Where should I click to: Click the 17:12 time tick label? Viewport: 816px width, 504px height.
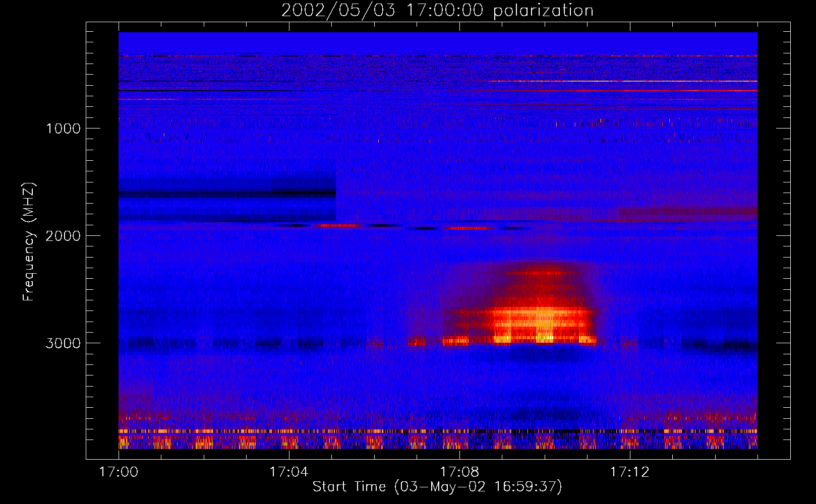click(629, 472)
